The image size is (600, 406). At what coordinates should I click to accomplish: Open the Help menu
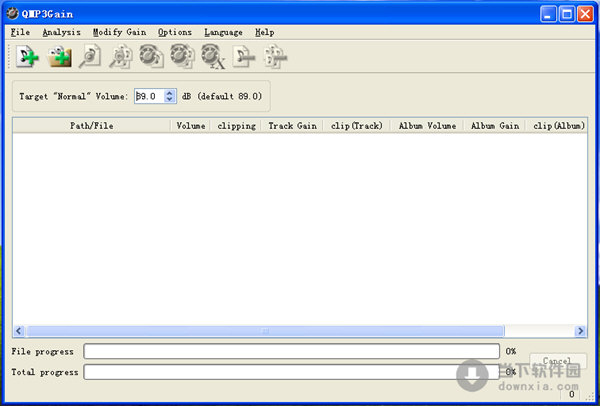point(264,33)
